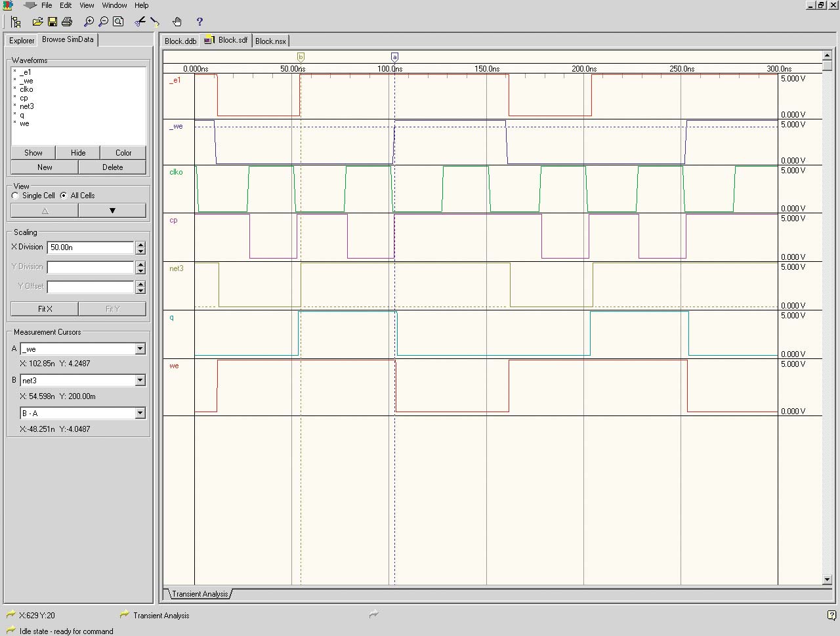Click the New button

point(45,167)
